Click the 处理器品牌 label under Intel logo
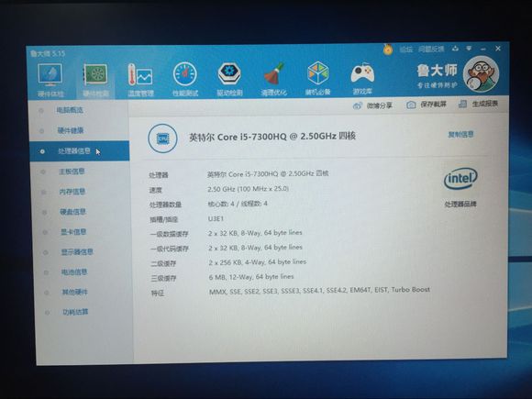 (460, 204)
